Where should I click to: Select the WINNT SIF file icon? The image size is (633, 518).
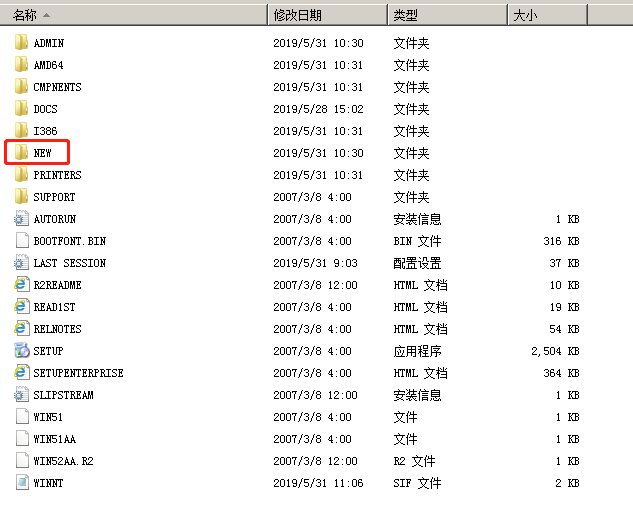(22, 483)
